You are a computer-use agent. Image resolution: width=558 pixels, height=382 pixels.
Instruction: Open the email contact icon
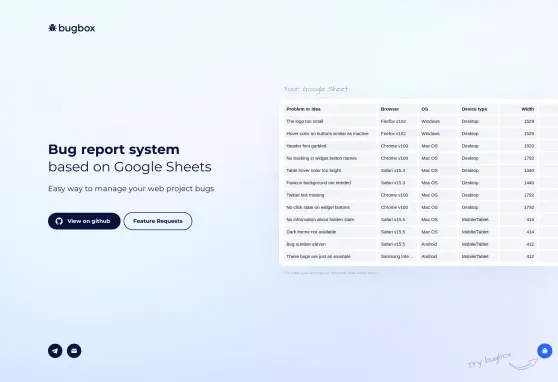[x=74, y=351]
